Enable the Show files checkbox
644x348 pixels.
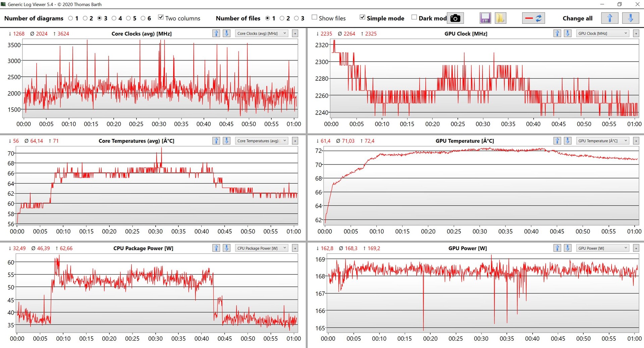tap(314, 17)
